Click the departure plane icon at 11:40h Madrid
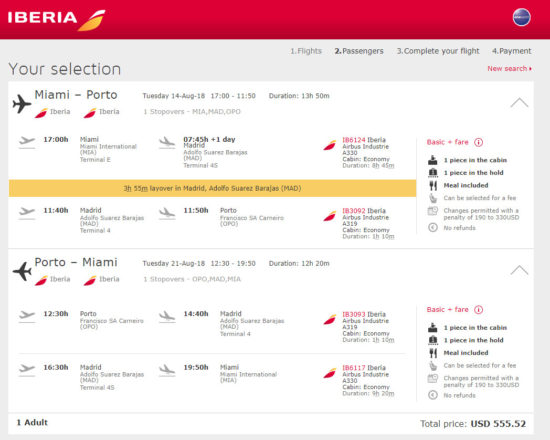This screenshot has height=440, width=550. pyautogui.click(x=27, y=213)
